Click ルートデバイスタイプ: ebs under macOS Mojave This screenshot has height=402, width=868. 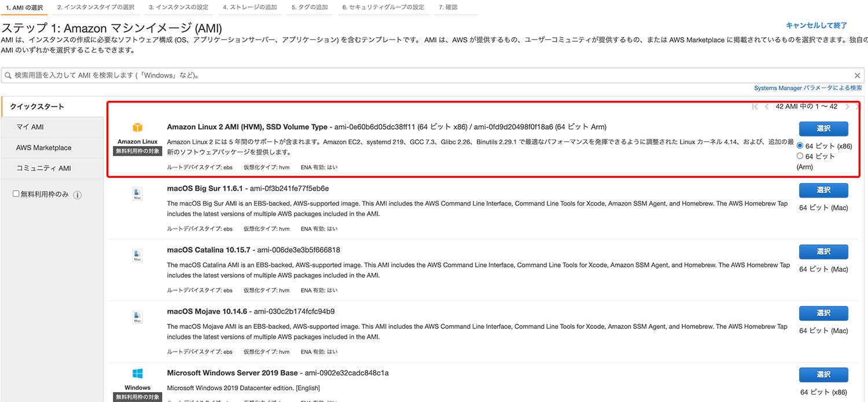coord(200,352)
